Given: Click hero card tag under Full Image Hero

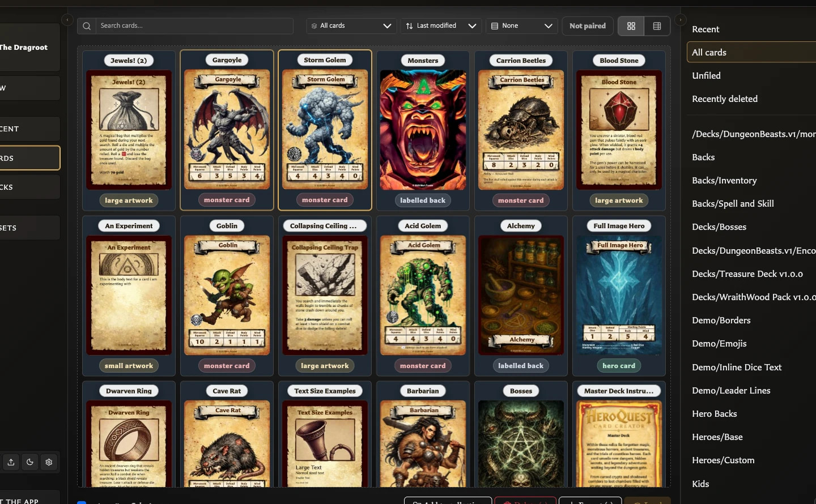Looking at the screenshot, I should coord(619,366).
